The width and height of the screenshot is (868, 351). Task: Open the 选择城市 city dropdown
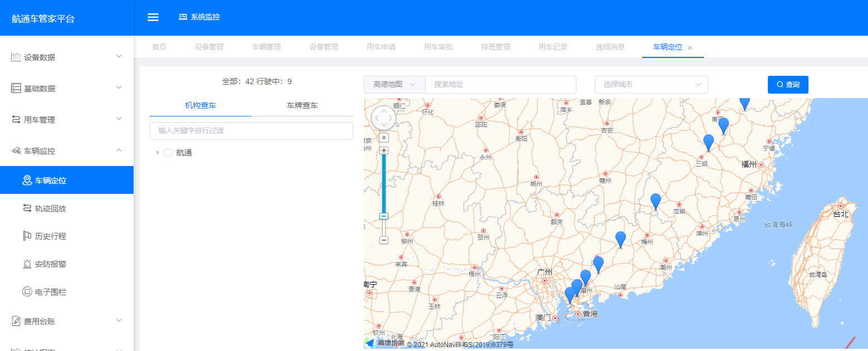(x=651, y=85)
